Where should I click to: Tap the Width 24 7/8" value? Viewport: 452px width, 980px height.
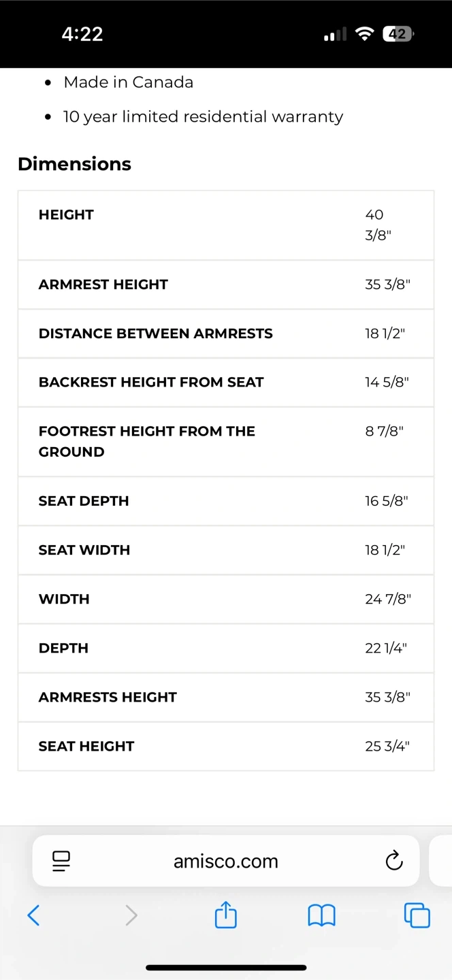click(388, 599)
